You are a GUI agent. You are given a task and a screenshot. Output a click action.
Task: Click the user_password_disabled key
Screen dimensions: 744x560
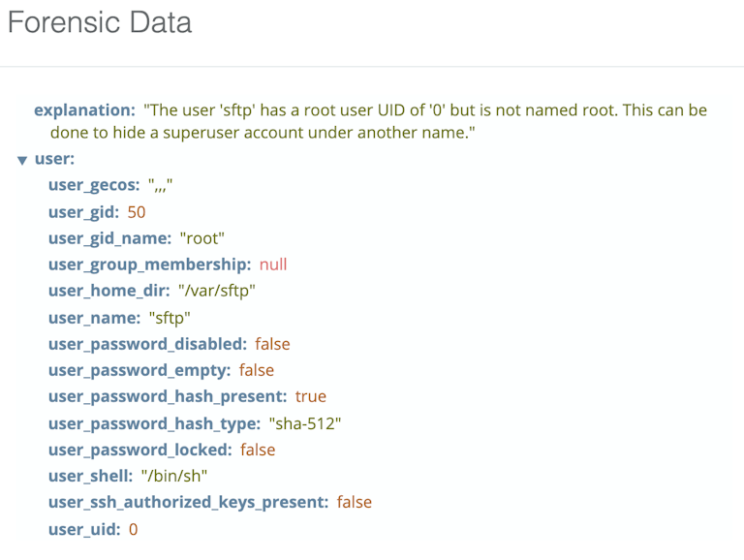pyautogui.click(x=147, y=344)
